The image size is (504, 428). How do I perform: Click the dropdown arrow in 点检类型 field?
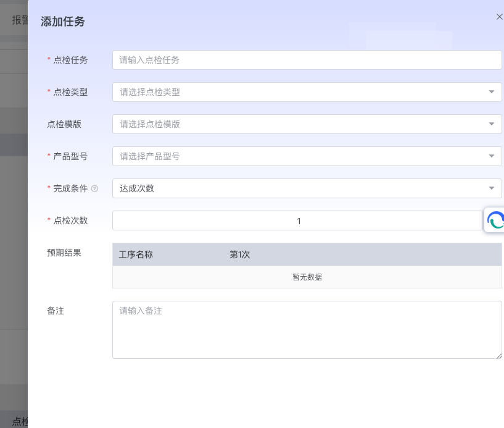tap(491, 92)
